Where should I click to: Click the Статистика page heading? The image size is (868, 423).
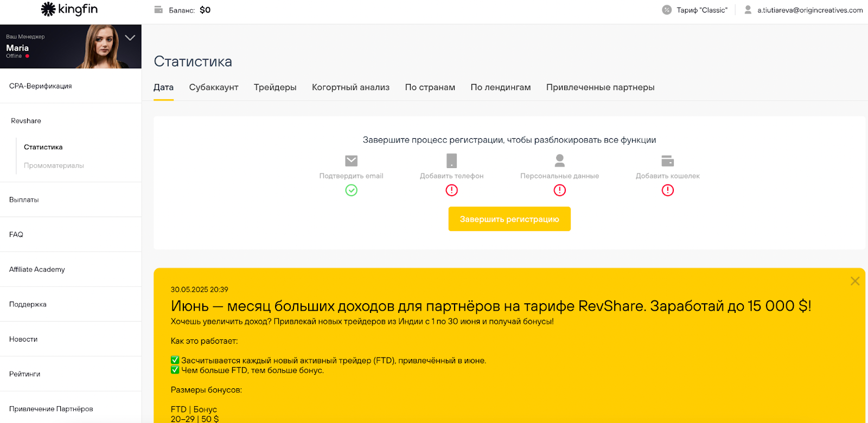tap(193, 61)
